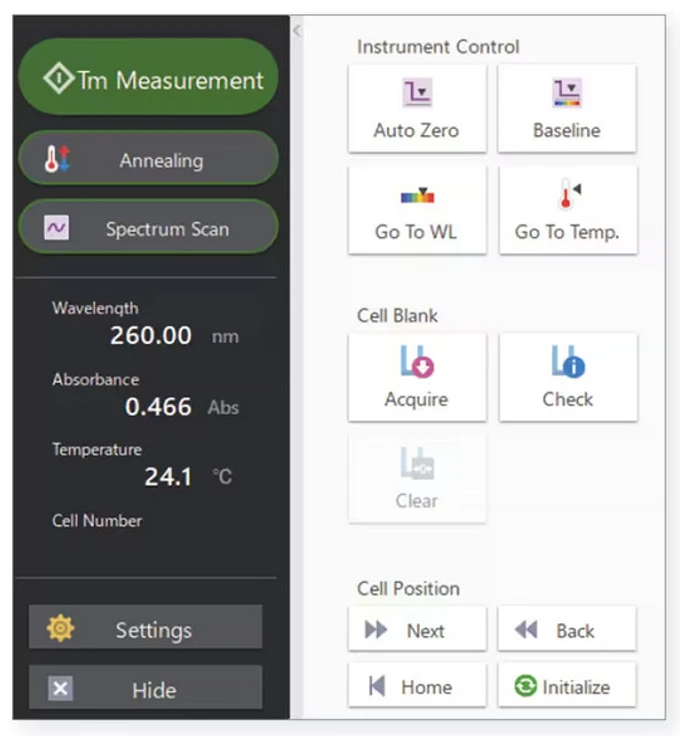Open Go To WL wavelength control
The height and width of the screenshot is (736, 680).
pos(416,209)
